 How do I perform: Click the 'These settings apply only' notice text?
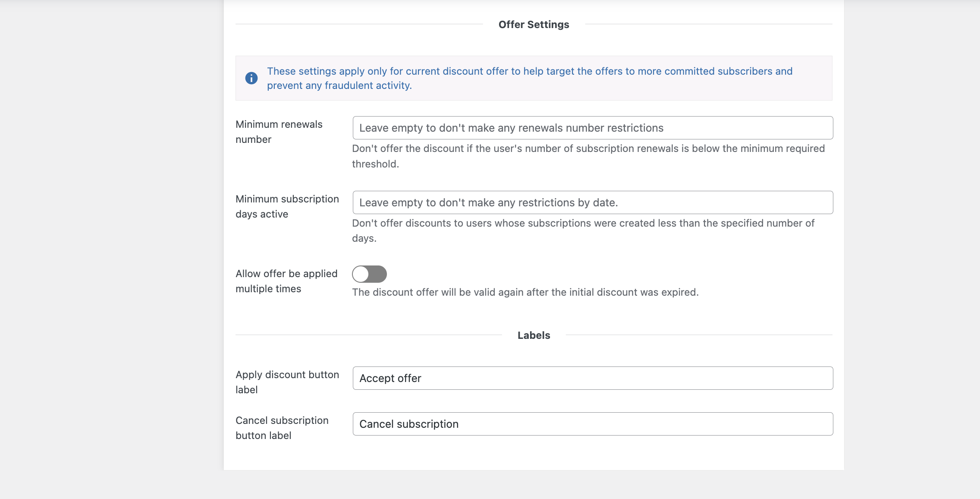pos(530,78)
